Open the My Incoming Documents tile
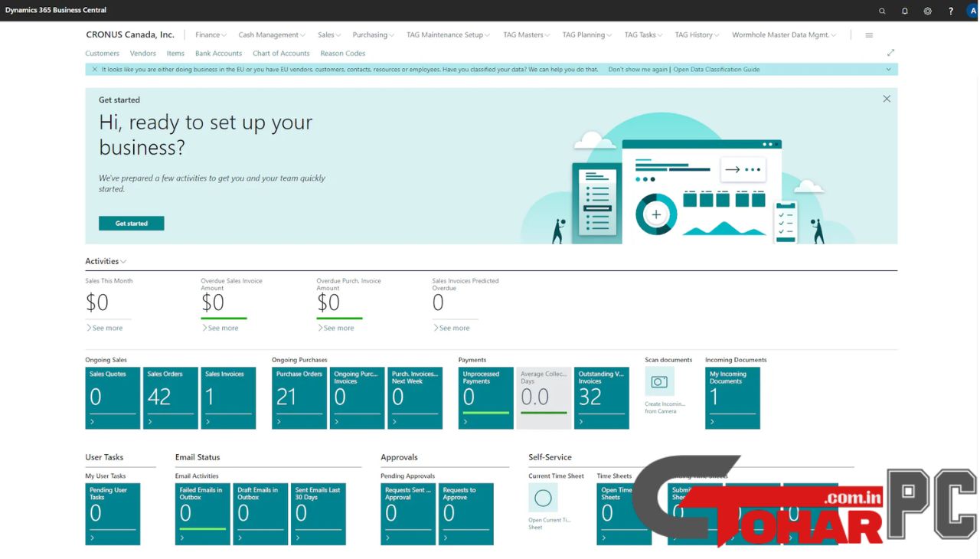This screenshot has height=559, width=980. [x=733, y=398]
